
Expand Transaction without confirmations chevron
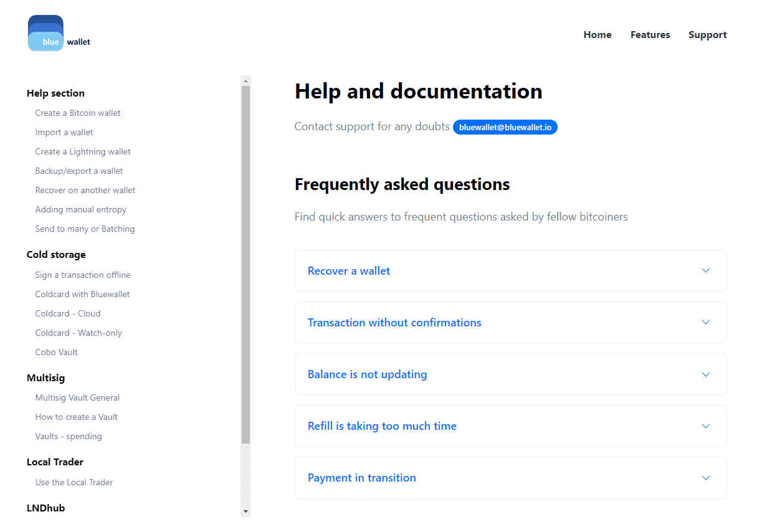click(x=706, y=322)
